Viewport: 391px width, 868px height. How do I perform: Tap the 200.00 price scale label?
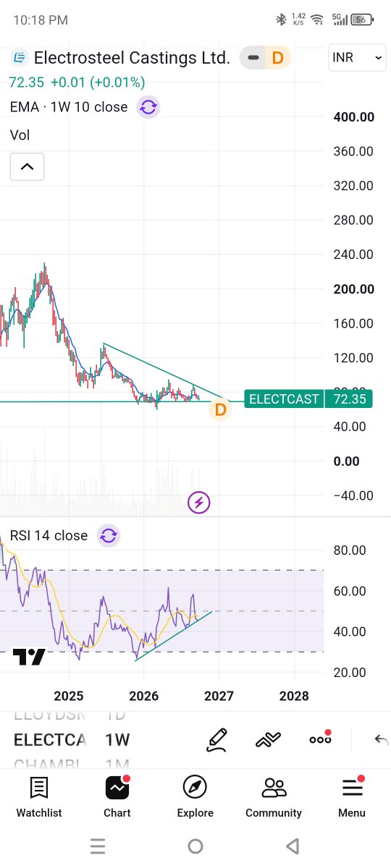353,289
